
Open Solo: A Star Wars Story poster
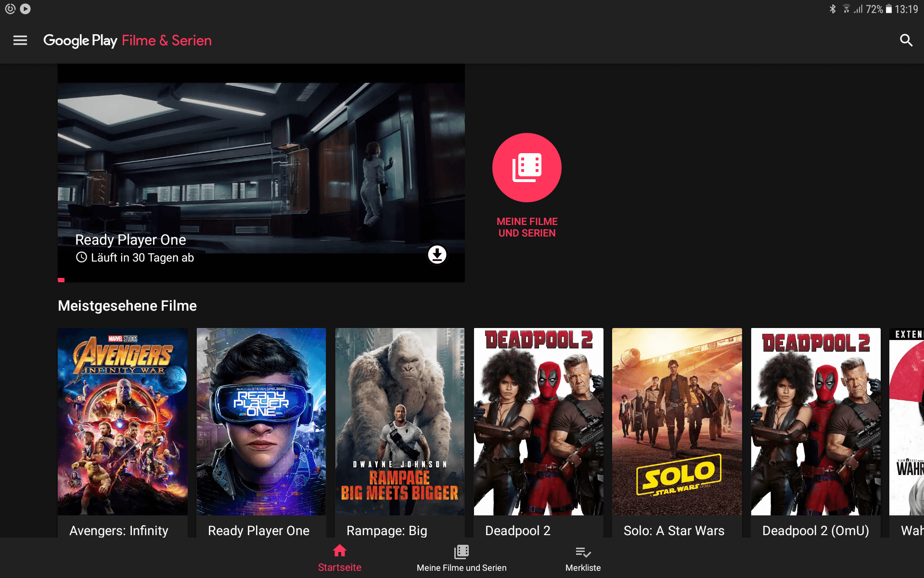click(x=677, y=421)
